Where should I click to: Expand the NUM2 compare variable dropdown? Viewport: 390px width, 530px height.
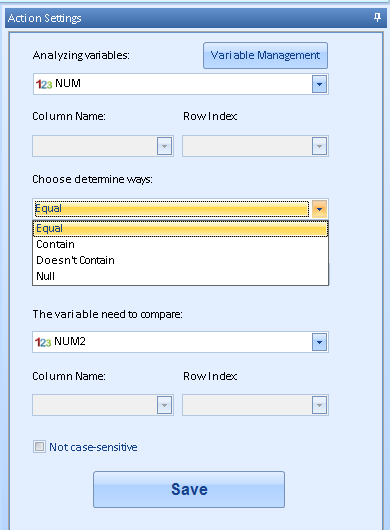click(319, 342)
